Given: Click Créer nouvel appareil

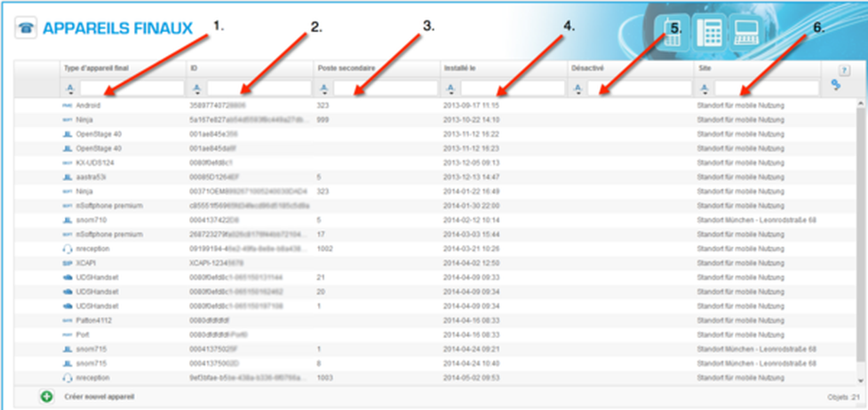Looking at the screenshot, I should [100, 397].
